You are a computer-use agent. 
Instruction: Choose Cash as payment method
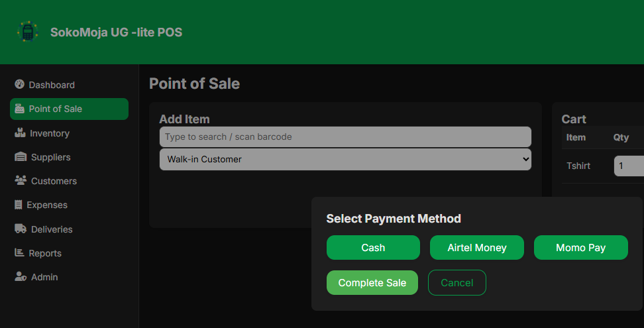point(373,248)
